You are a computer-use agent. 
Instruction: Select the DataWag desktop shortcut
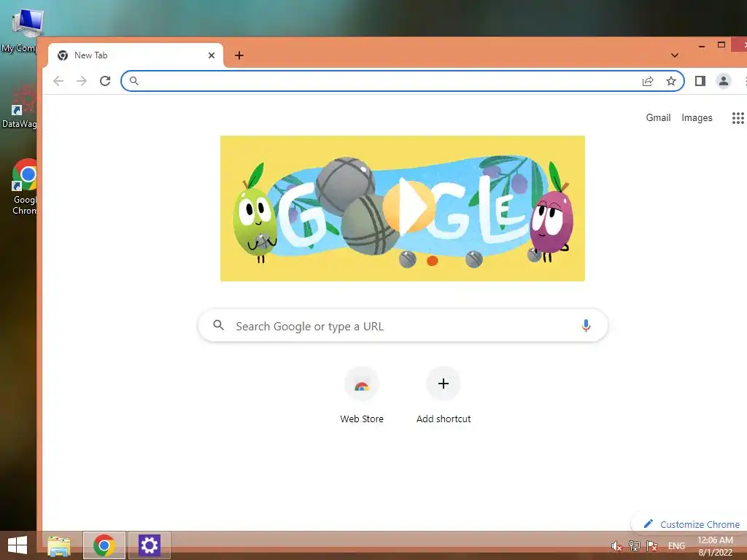click(19, 106)
